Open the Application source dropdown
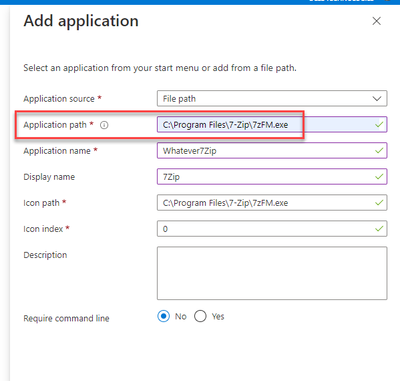Viewport: 400px width, 381px height. 272,99
